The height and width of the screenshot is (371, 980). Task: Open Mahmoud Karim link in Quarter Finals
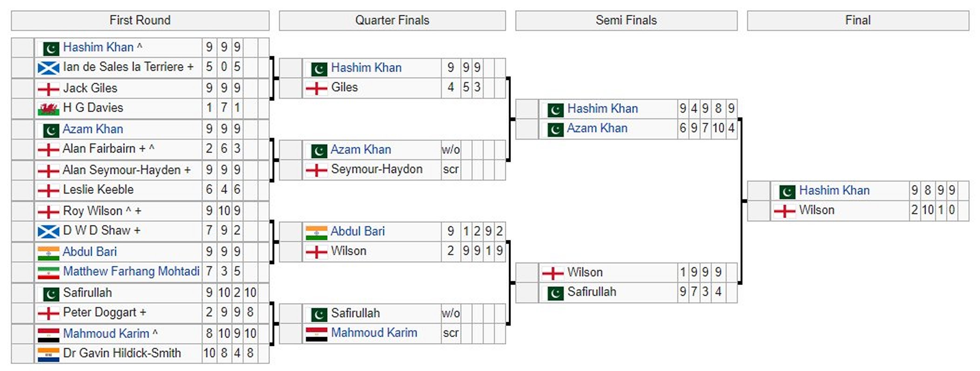[x=374, y=333]
